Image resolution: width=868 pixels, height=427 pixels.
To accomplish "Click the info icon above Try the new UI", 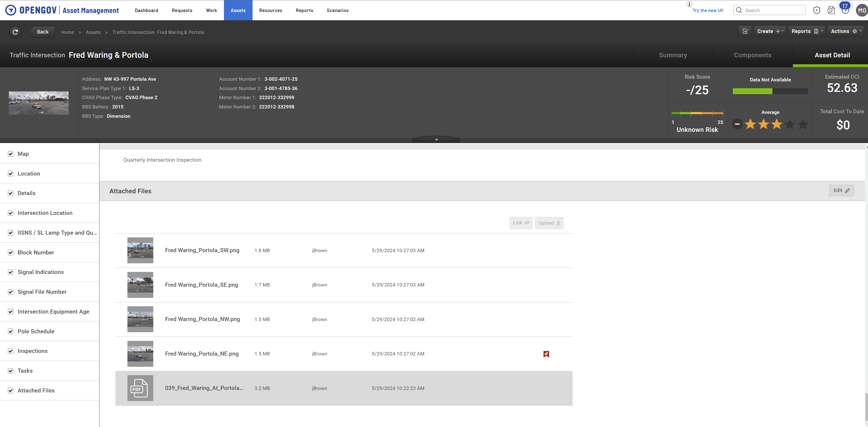I will coord(689,4).
